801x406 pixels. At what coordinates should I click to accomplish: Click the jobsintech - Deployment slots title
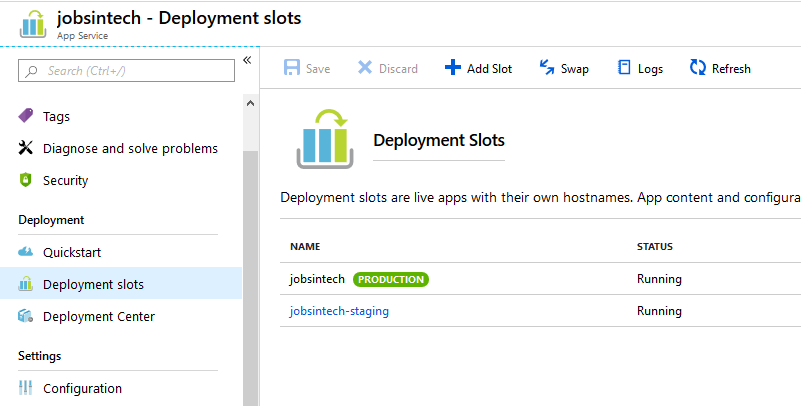tap(179, 18)
